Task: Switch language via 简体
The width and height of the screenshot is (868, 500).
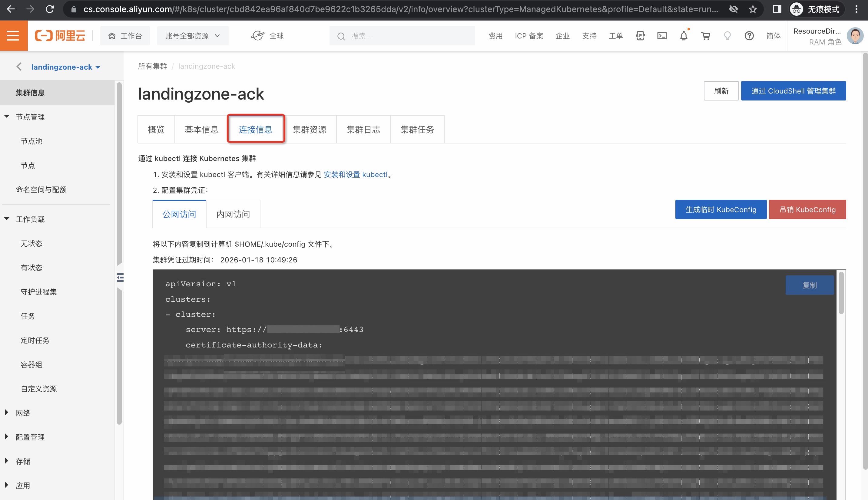Action: click(773, 36)
